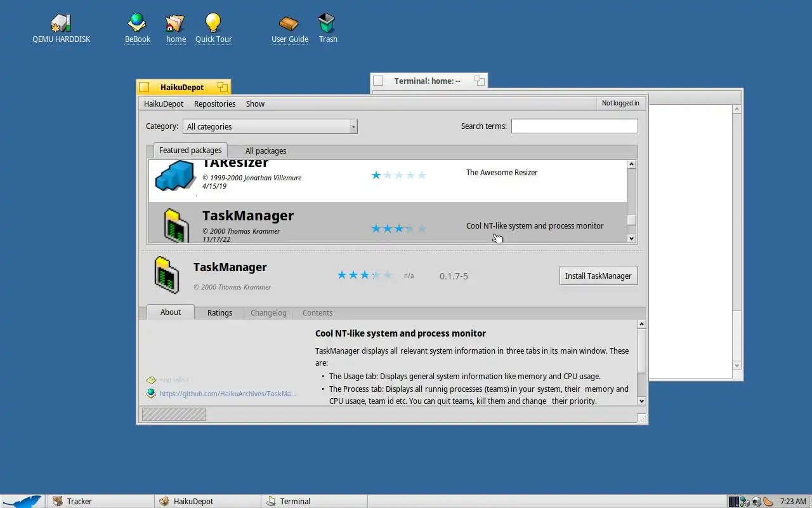
Task: Open the BeBook desktop icon
Action: point(137,23)
